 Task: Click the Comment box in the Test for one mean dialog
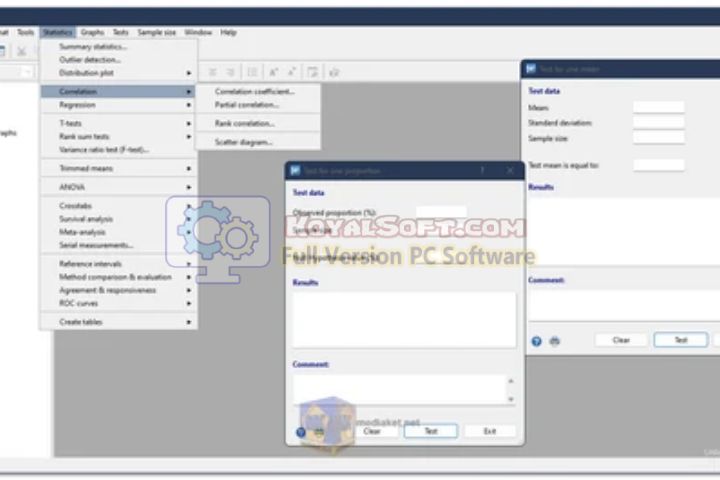coord(624,305)
